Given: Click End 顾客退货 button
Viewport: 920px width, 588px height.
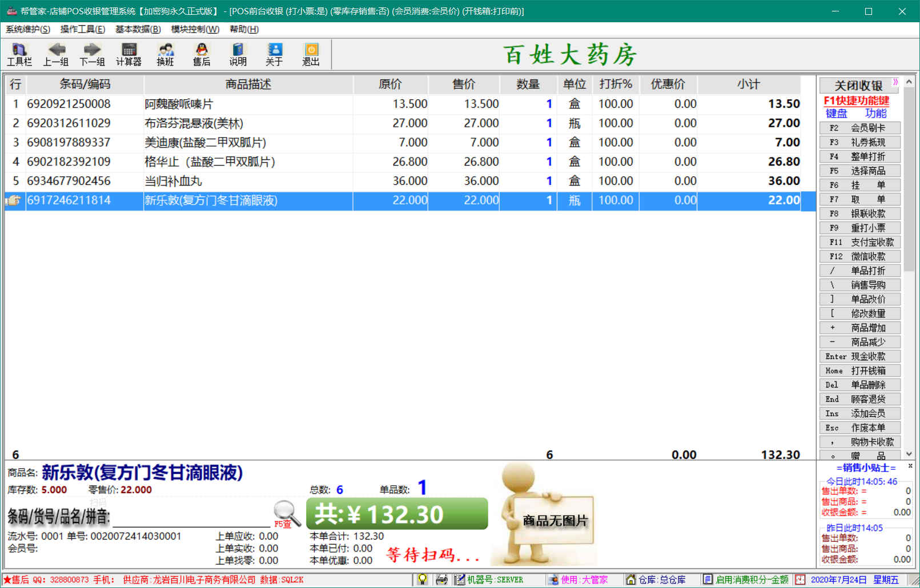Looking at the screenshot, I should (x=860, y=399).
